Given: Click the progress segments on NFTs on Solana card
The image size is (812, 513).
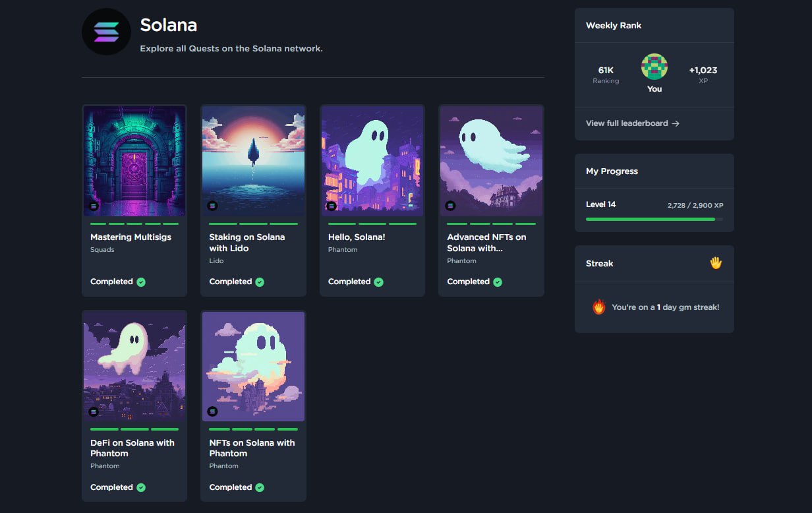Looking at the screenshot, I should coord(253,429).
